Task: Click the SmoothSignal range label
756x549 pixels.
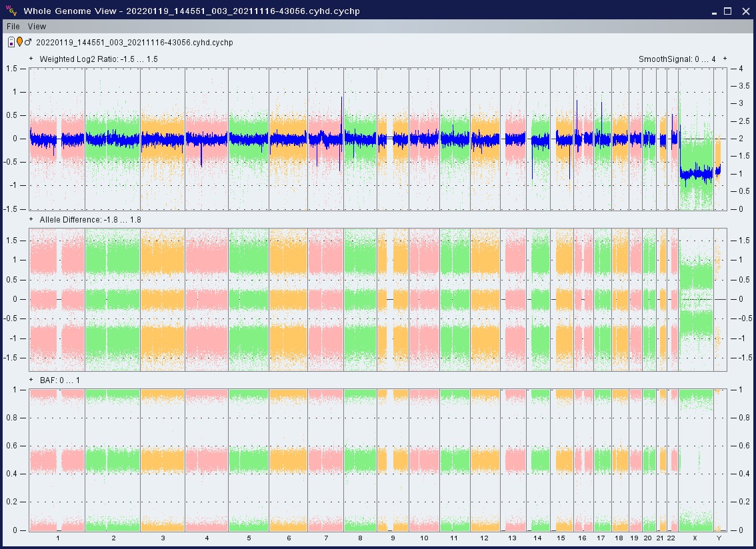Action: click(x=677, y=59)
